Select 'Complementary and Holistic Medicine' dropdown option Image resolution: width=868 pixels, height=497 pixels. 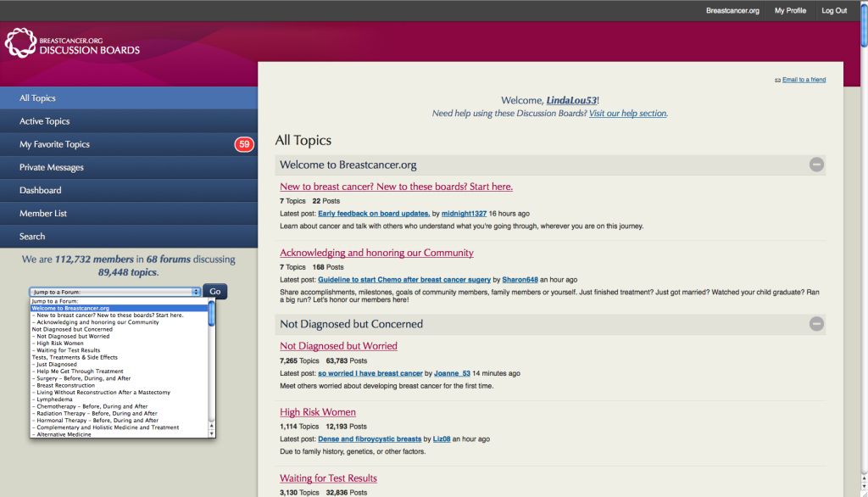point(119,427)
